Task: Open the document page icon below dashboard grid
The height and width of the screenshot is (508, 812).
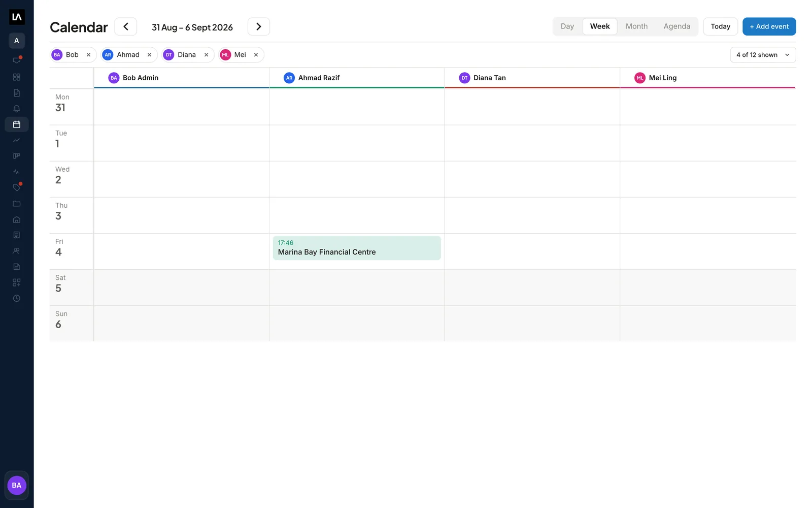Action: pos(17,93)
